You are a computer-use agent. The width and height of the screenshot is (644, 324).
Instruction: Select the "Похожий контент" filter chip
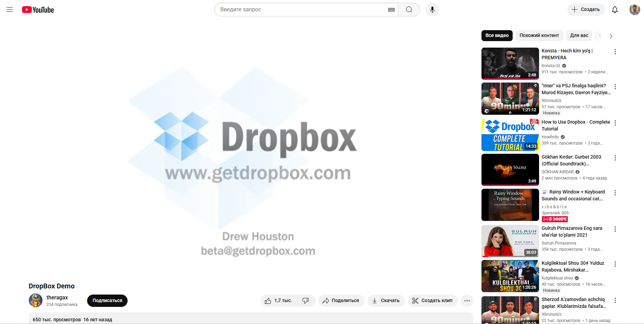(539, 36)
